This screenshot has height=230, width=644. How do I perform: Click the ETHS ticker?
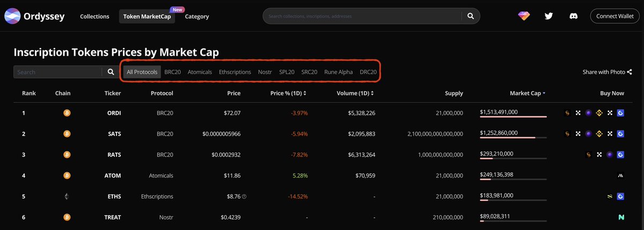pos(114,196)
